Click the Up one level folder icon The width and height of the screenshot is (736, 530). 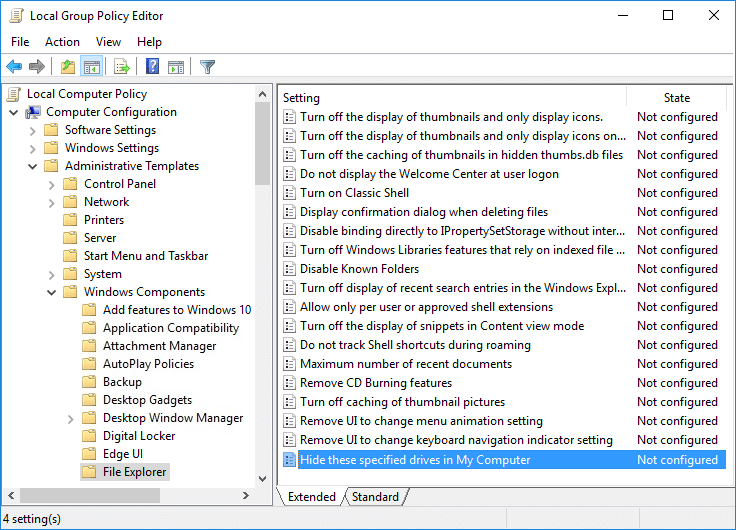[x=67, y=67]
